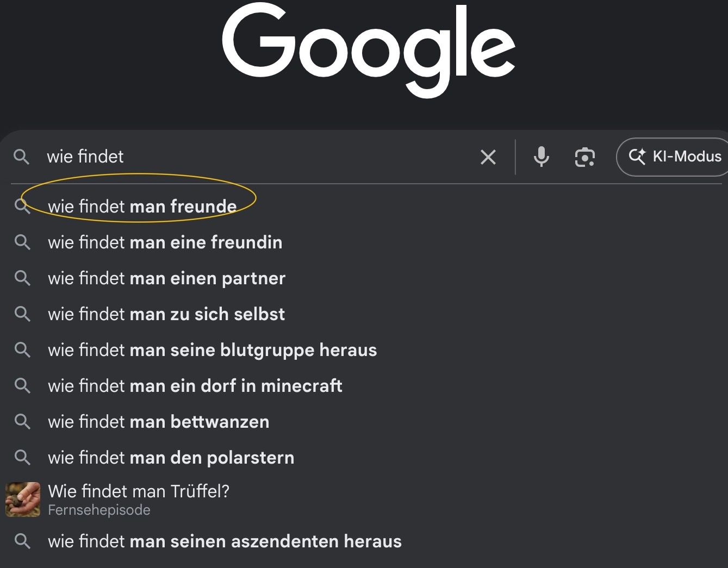
Task: Click the truffle thumbnail image
Action: point(23,500)
